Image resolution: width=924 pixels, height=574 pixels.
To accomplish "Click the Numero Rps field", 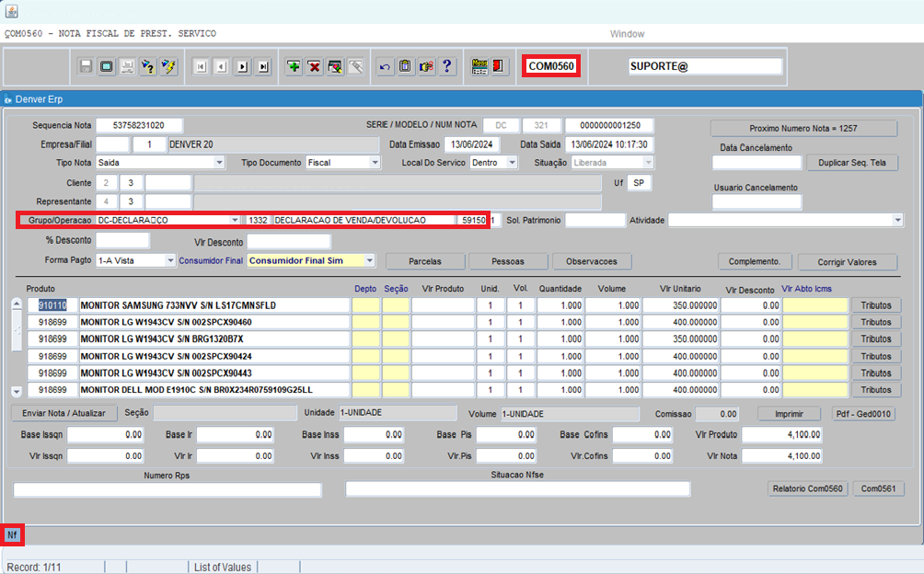I will pyautogui.click(x=167, y=489).
